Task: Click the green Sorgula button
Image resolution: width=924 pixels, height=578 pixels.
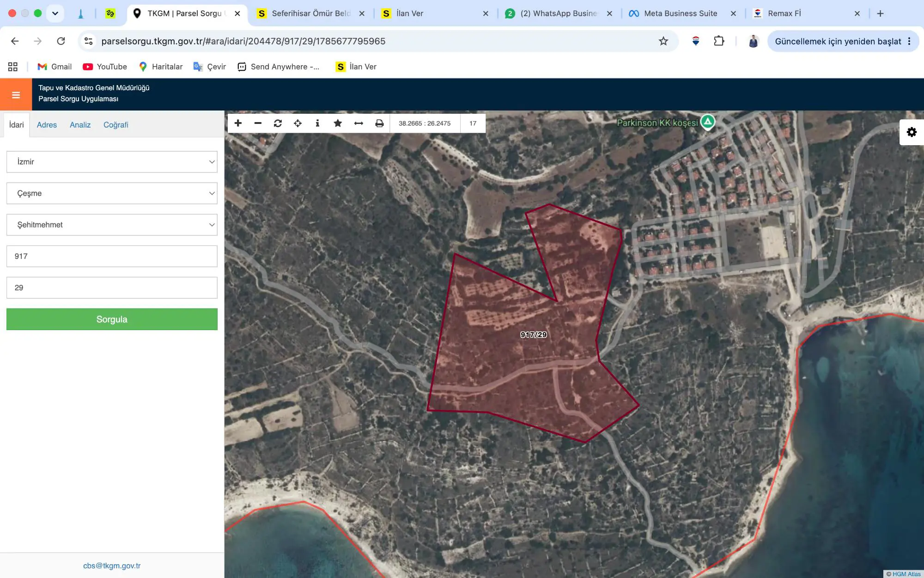Action: tap(112, 319)
